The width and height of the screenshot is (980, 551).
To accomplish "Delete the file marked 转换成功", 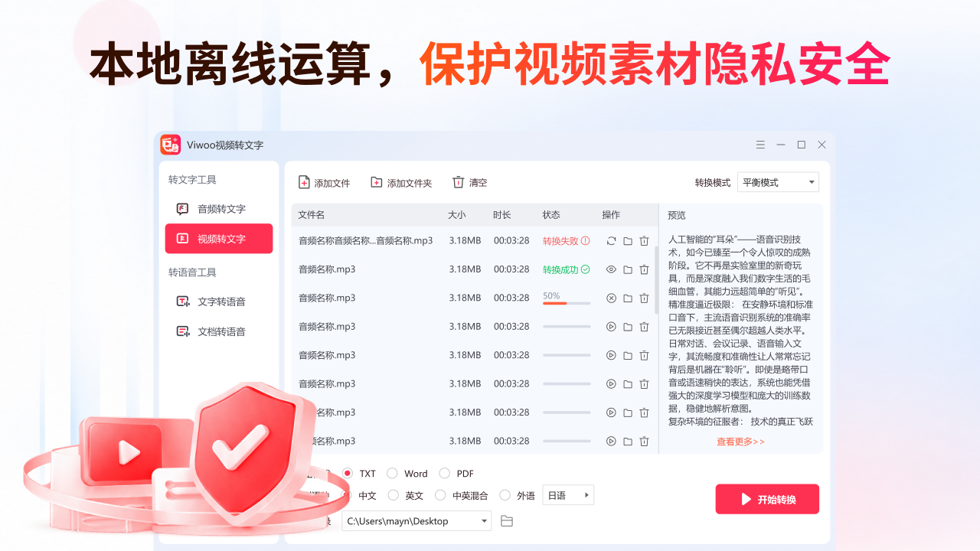I will 645,269.
